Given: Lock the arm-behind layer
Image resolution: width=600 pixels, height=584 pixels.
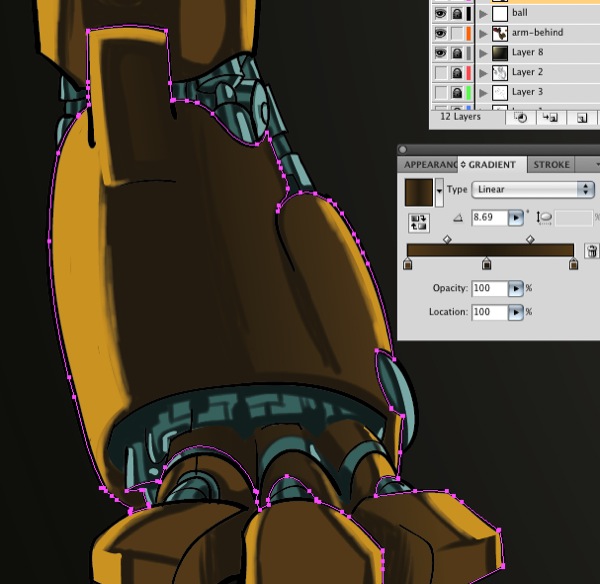Looking at the screenshot, I should pos(457,33).
